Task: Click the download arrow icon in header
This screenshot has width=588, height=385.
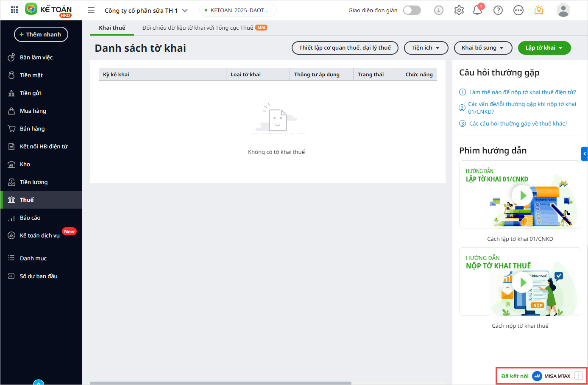Action: 439,10
